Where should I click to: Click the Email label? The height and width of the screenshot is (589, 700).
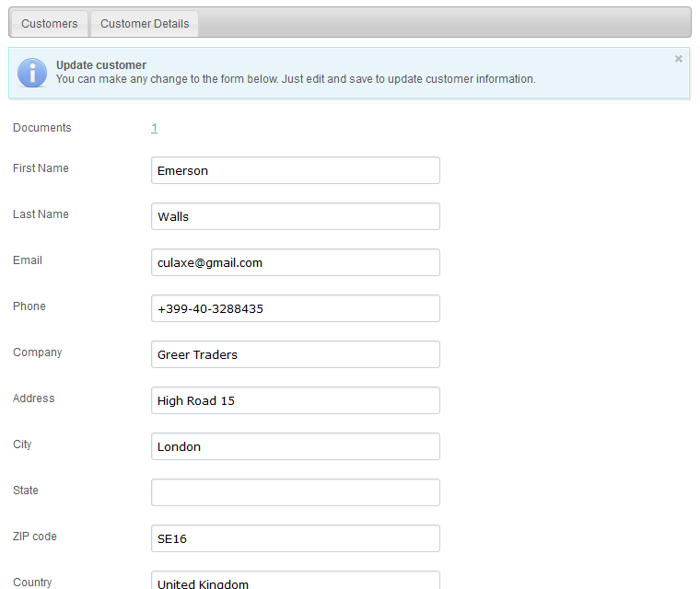[x=28, y=260]
